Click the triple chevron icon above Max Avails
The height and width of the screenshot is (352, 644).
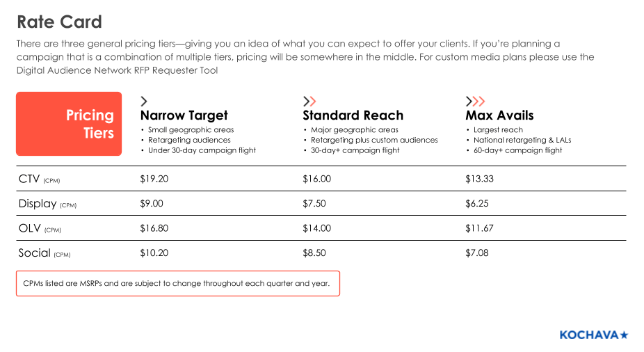click(x=476, y=101)
